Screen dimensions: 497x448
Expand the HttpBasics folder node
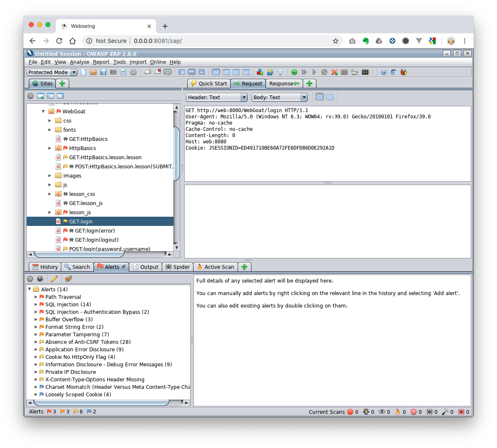click(x=50, y=148)
